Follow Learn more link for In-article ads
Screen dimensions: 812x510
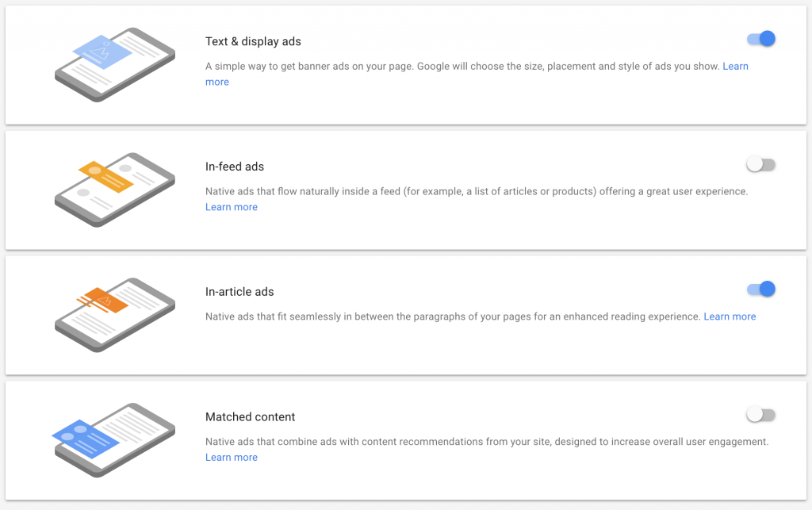730,316
